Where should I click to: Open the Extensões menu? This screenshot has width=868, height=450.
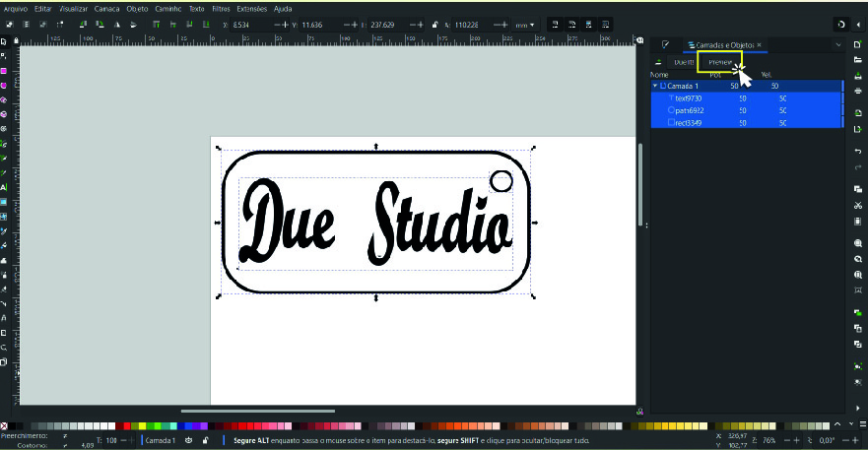tap(252, 8)
